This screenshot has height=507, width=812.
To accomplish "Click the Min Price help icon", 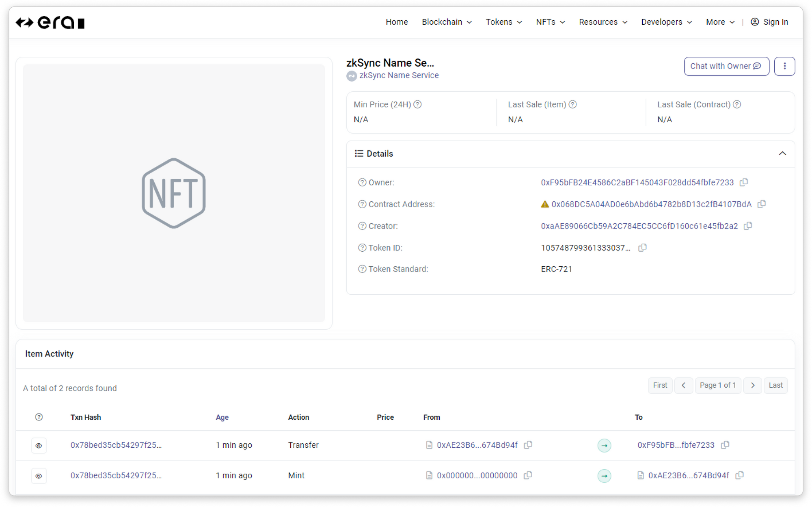I will [x=417, y=104].
